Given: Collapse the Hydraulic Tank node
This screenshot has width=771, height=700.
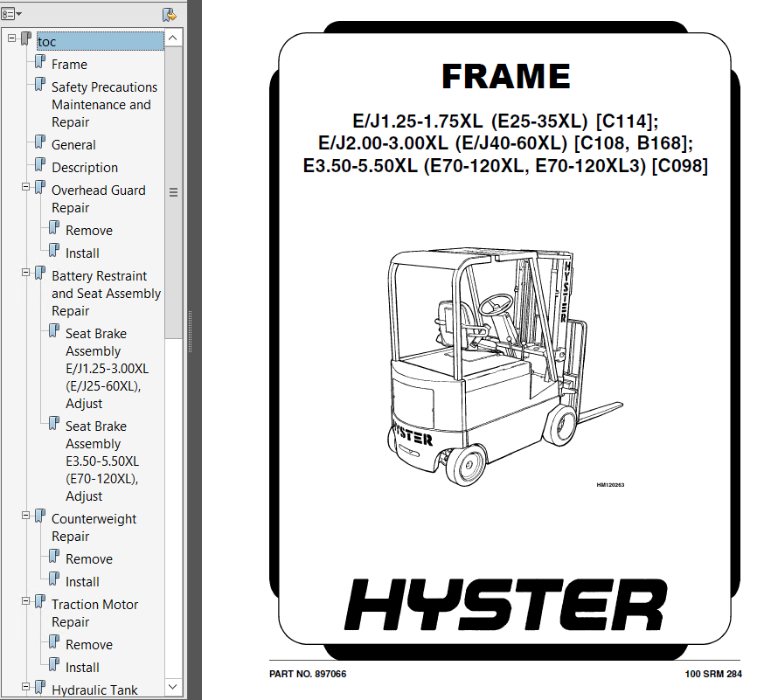Looking at the screenshot, I should [x=25, y=686].
